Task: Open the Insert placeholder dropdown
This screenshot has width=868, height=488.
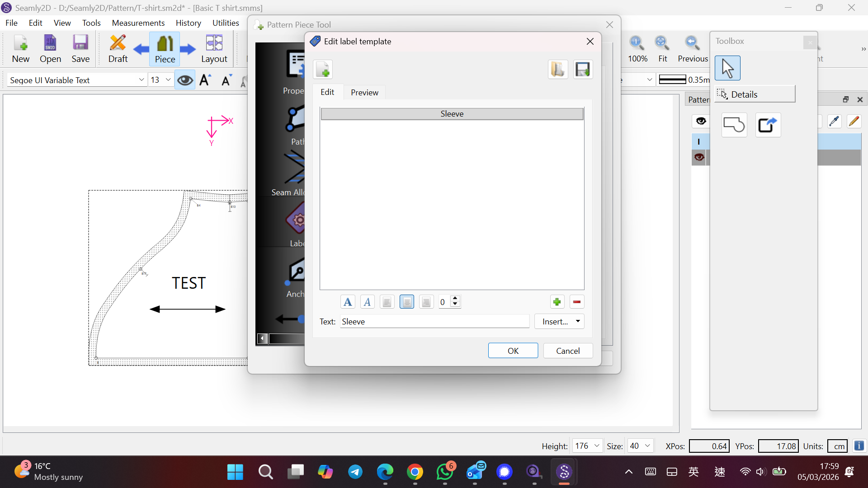Action: pos(560,321)
